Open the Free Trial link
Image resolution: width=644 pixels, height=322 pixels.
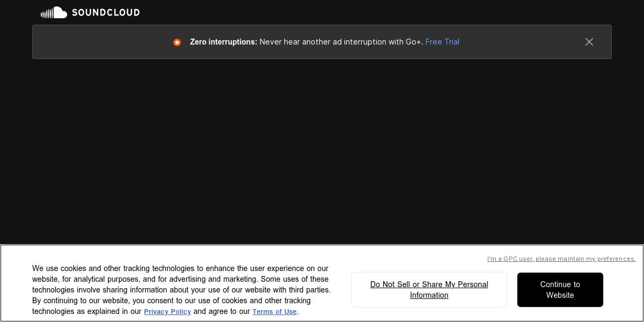tap(442, 42)
